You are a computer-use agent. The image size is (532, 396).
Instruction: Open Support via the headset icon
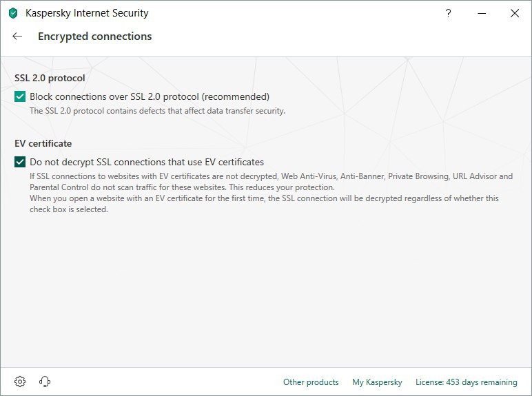(45, 382)
